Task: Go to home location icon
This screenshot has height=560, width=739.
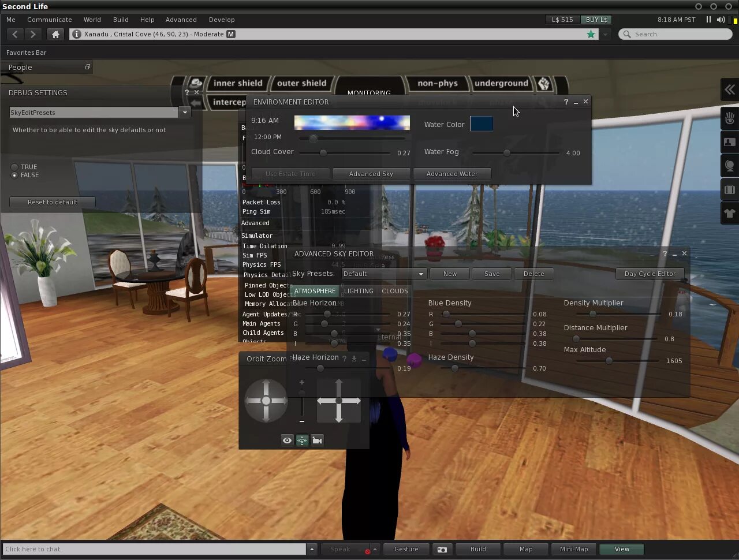Action: (x=55, y=34)
